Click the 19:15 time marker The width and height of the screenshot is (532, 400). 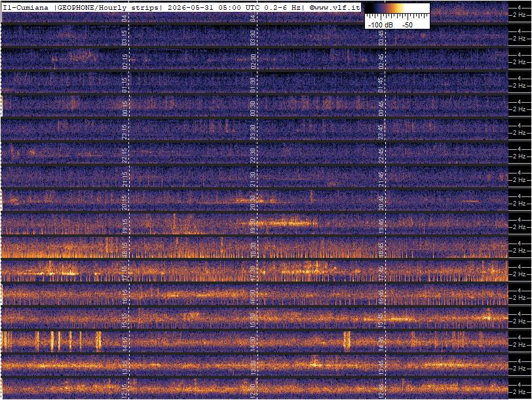(x=124, y=227)
